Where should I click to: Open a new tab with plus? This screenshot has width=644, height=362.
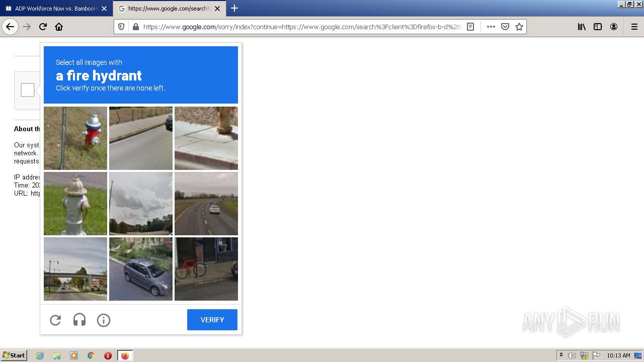234,8
